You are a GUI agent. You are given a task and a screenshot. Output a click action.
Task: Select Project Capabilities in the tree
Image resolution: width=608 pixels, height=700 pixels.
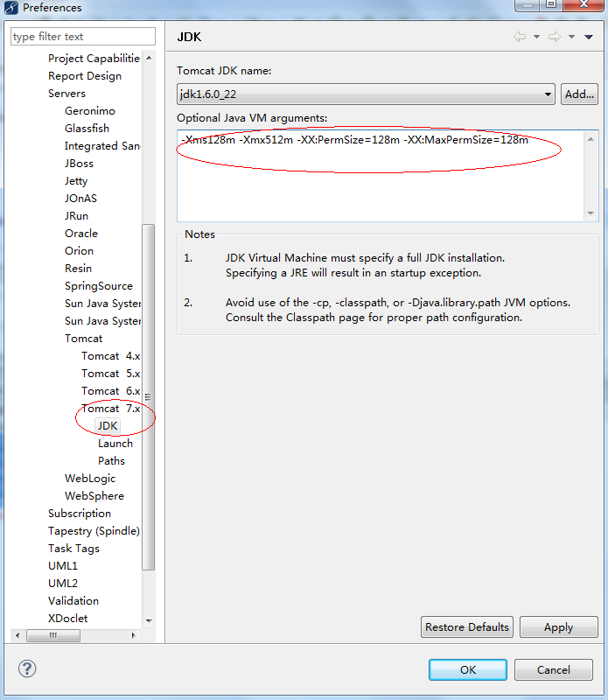94,59
